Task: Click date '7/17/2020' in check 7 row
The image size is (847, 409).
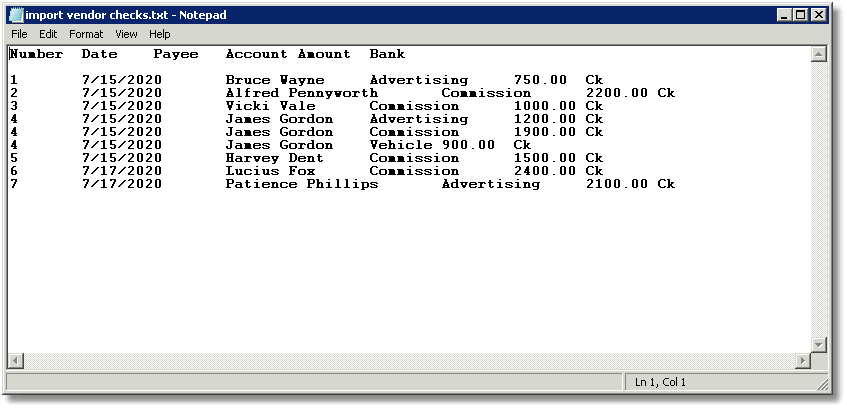Action: click(x=122, y=184)
